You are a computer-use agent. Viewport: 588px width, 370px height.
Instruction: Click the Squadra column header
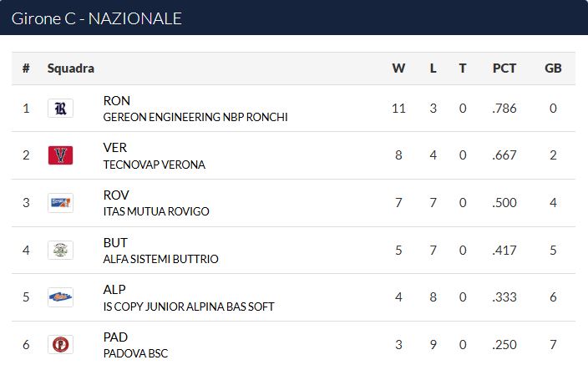point(70,68)
